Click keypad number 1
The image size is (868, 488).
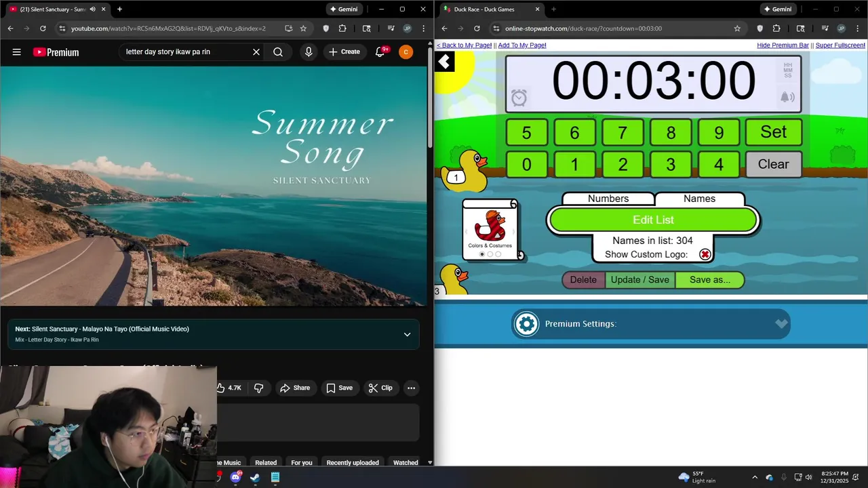pyautogui.click(x=574, y=164)
